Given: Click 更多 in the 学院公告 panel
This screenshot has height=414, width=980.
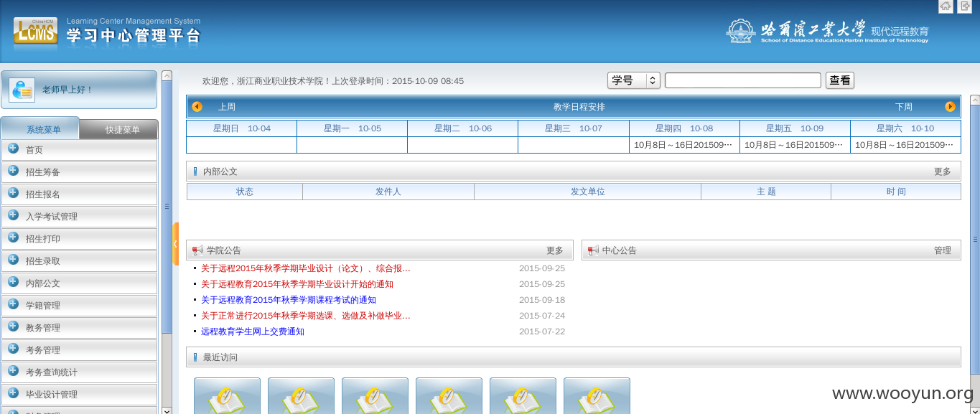Looking at the screenshot, I should (x=555, y=250).
